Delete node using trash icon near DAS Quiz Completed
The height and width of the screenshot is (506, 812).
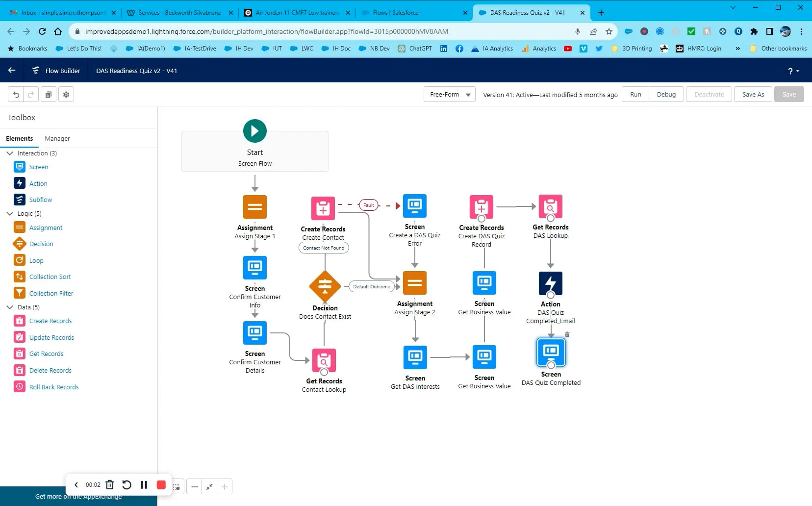point(567,334)
